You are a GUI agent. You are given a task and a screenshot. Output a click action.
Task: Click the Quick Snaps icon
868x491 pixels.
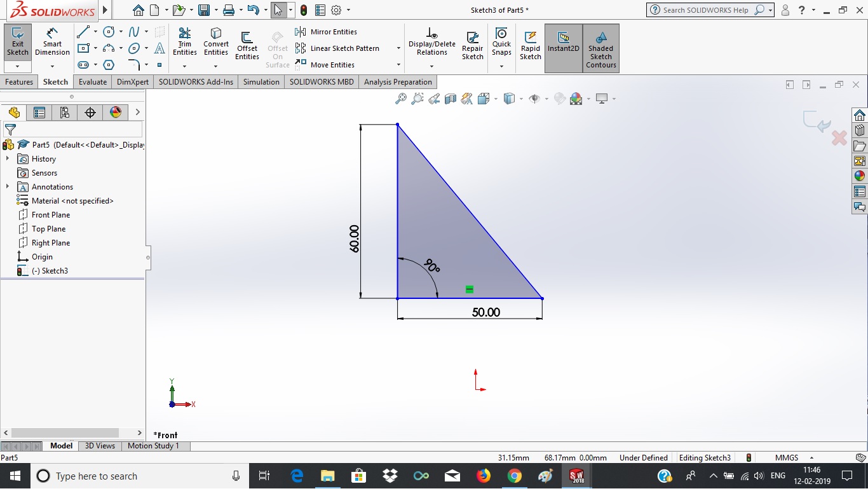coord(501,42)
